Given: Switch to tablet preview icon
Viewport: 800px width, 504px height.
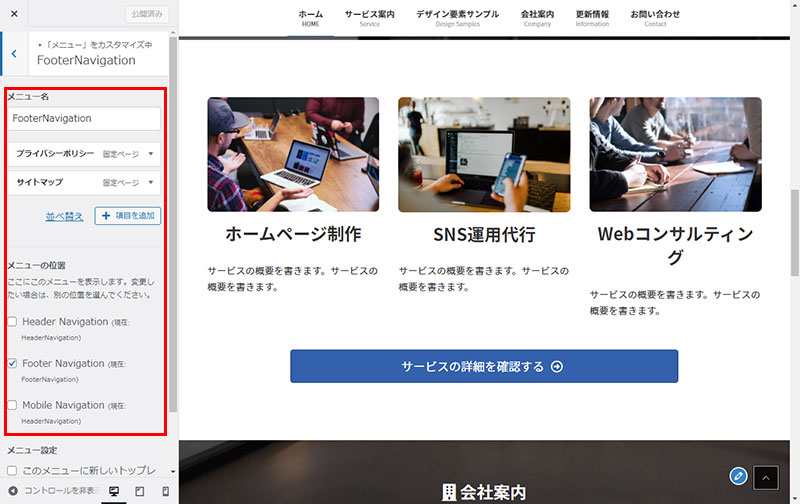Looking at the screenshot, I should pos(139,492).
